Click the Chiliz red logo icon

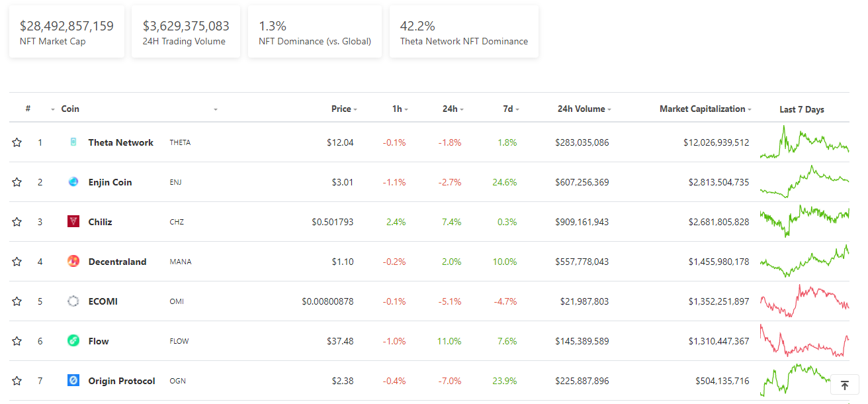pos(73,221)
